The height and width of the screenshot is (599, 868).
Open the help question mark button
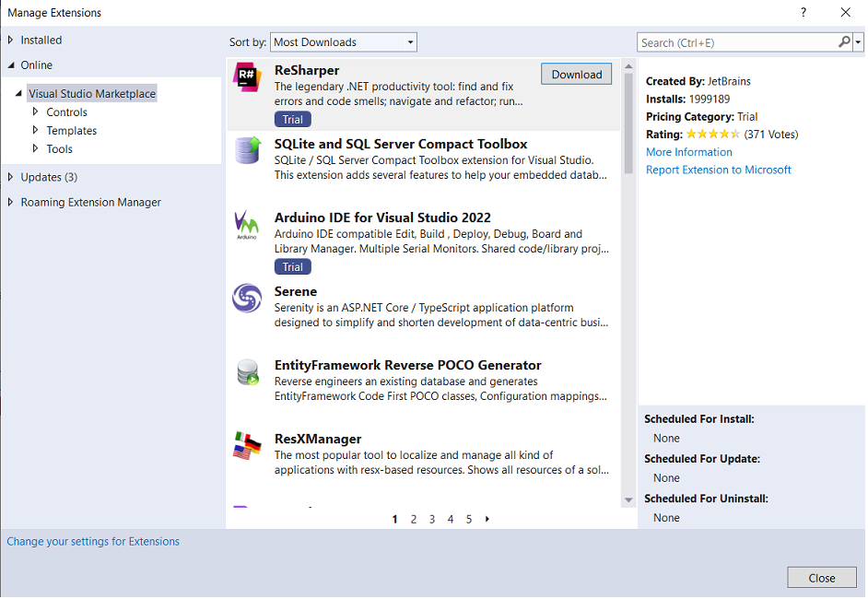803,13
